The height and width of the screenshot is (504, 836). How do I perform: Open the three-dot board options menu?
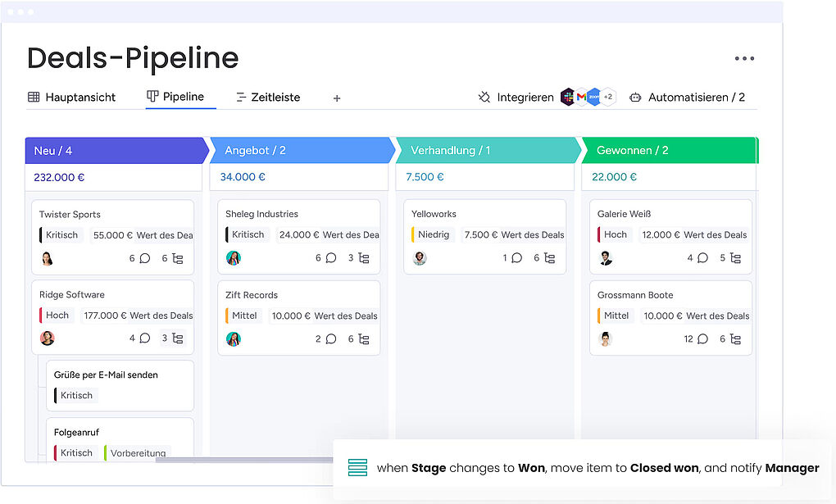point(743,59)
